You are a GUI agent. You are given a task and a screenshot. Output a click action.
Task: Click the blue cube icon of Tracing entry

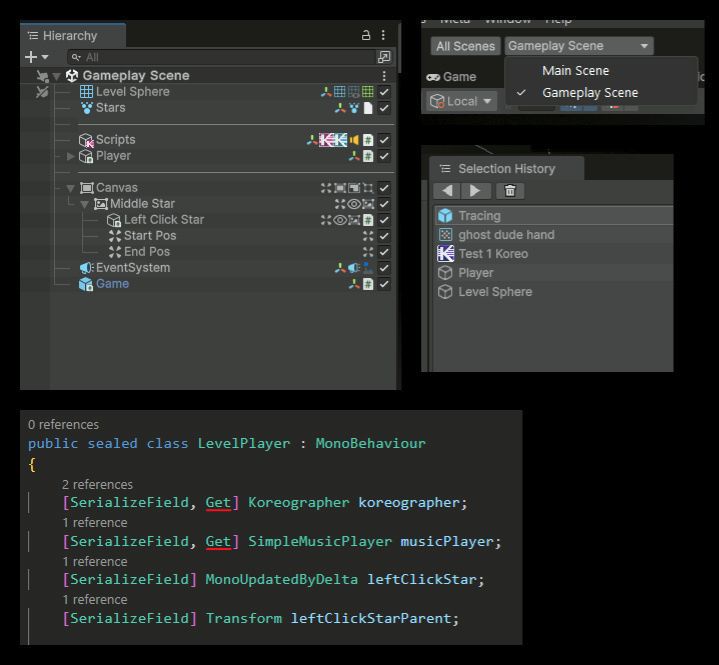[445, 216]
